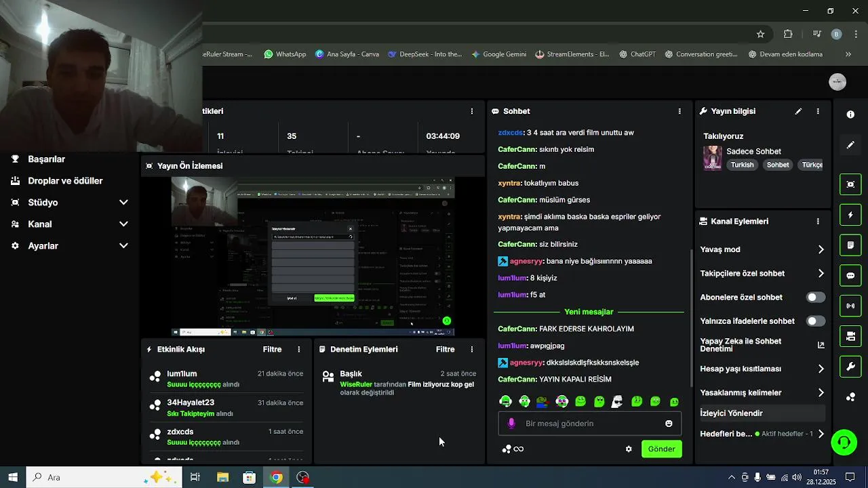Click 34Hayalet23 in the activity feed

click(x=191, y=403)
